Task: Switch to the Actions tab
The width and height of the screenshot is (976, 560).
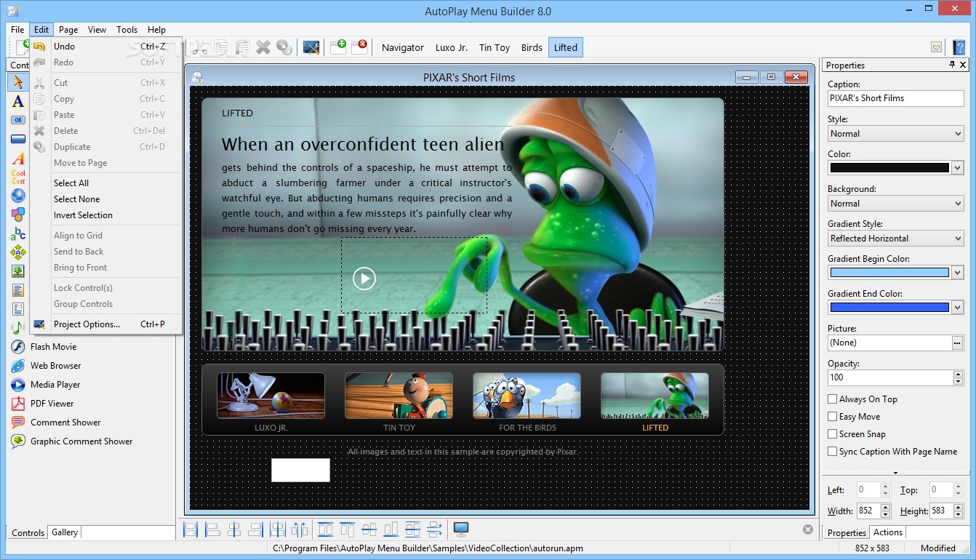Action: (x=887, y=532)
